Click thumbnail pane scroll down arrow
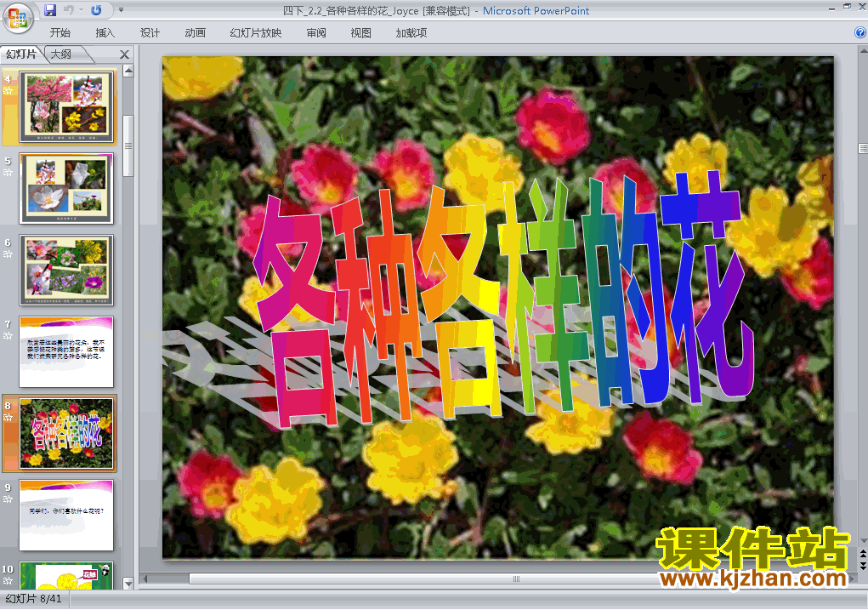This screenshot has height=610, width=868. coord(128,584)
